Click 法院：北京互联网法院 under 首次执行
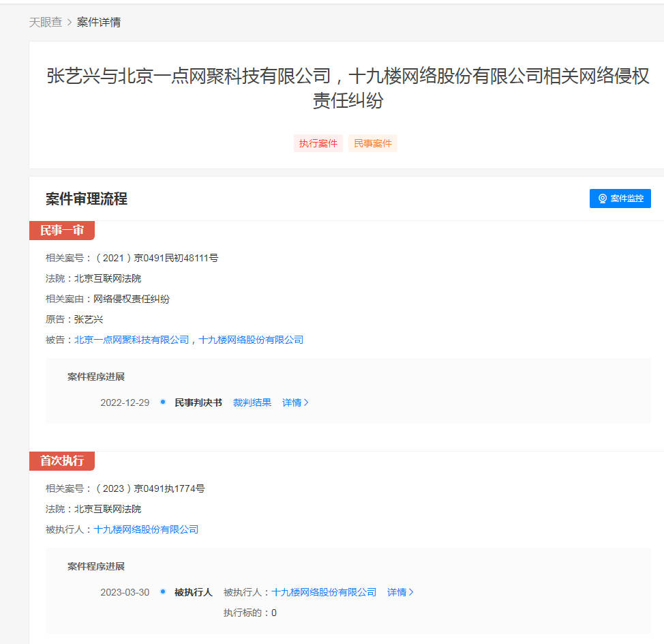The image size is (664, 644). 93,510
